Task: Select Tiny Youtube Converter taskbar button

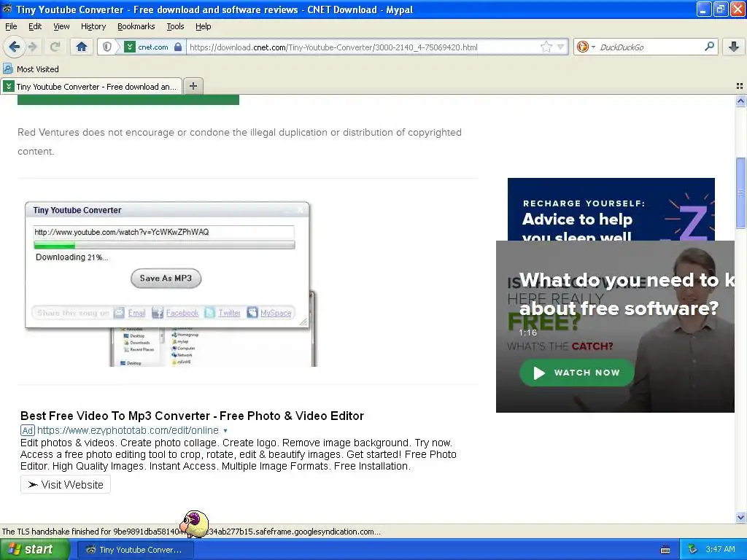Action: [135, 550]
